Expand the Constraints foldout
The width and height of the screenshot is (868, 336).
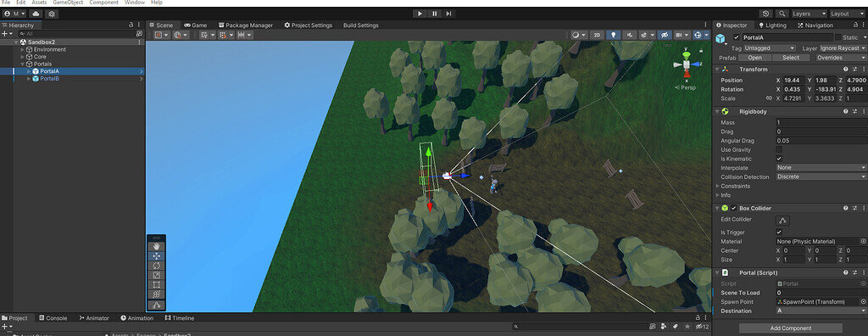(718, 187)
